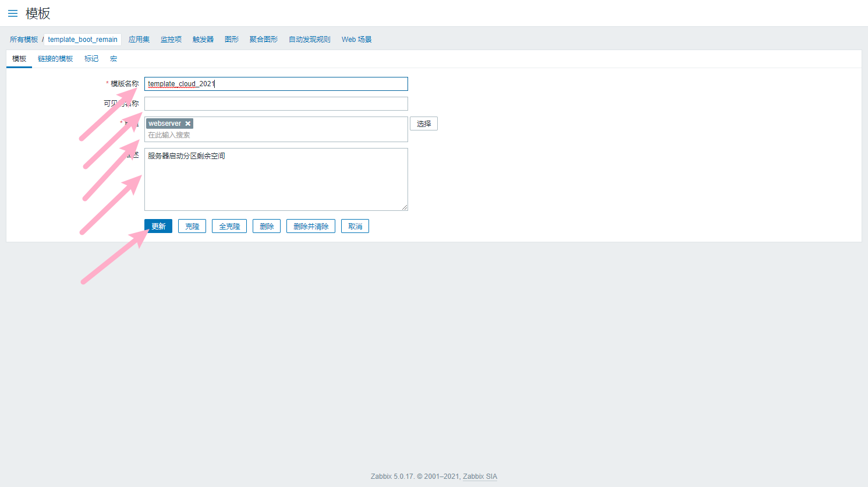Viewport: 868px width, 487px height.
Task: Remove the webserver group tag
Action: 188,123
